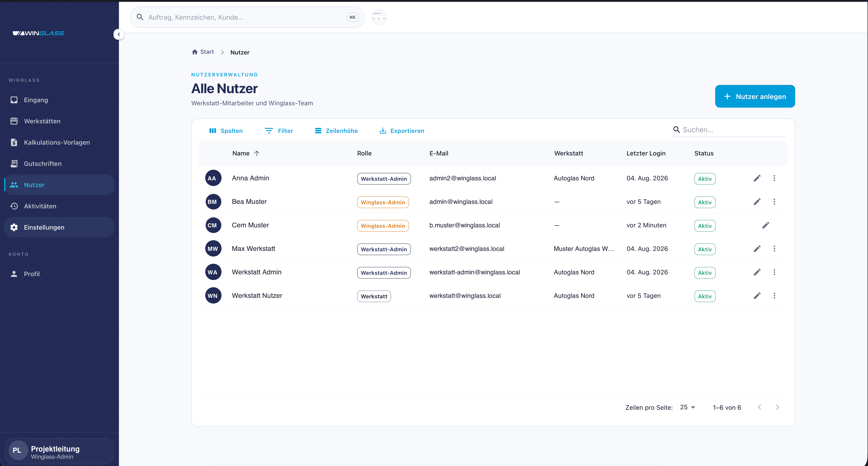Click email werkstatt-admin@winglass.local
The width and height of the screenshot is (868, 466).
pos(474,272)
